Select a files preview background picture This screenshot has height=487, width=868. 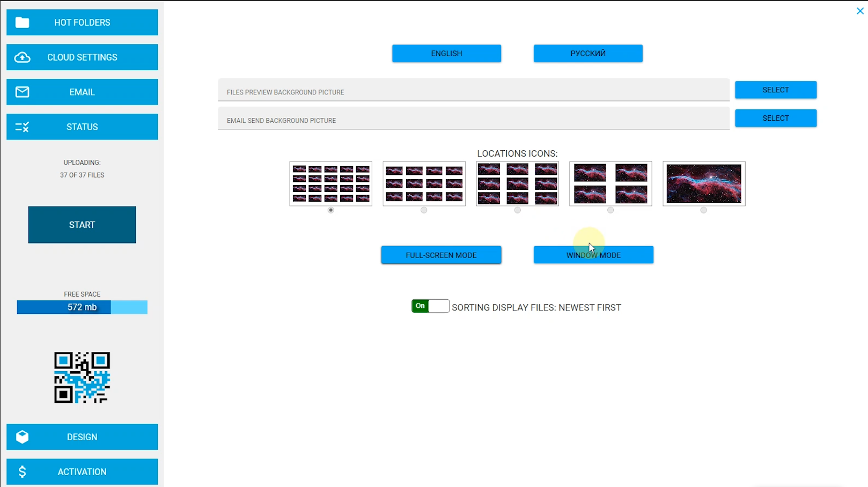coord(775,90)
